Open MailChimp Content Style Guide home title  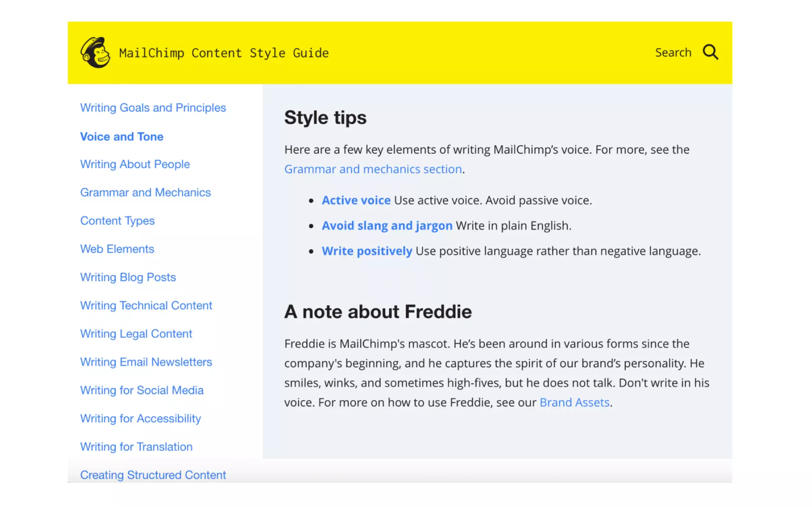pos(224,53)
